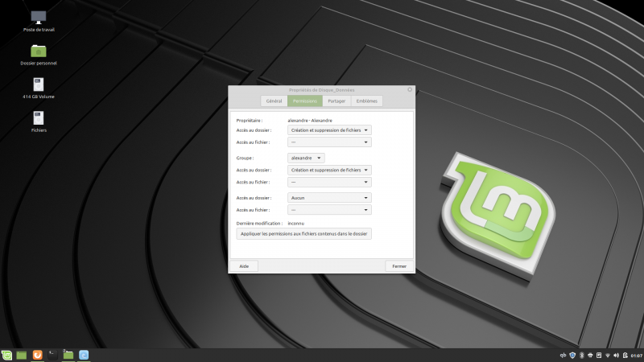The height and width of the screenshot is (362, 644).
Task: Open the file manager folder taskbar icon
Action: pos(68,355)
